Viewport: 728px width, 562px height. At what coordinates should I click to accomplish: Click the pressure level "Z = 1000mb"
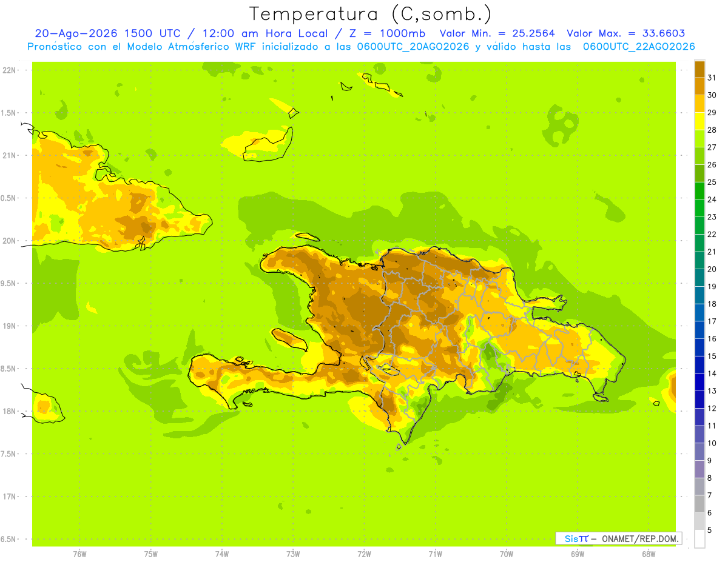point(387,33)
